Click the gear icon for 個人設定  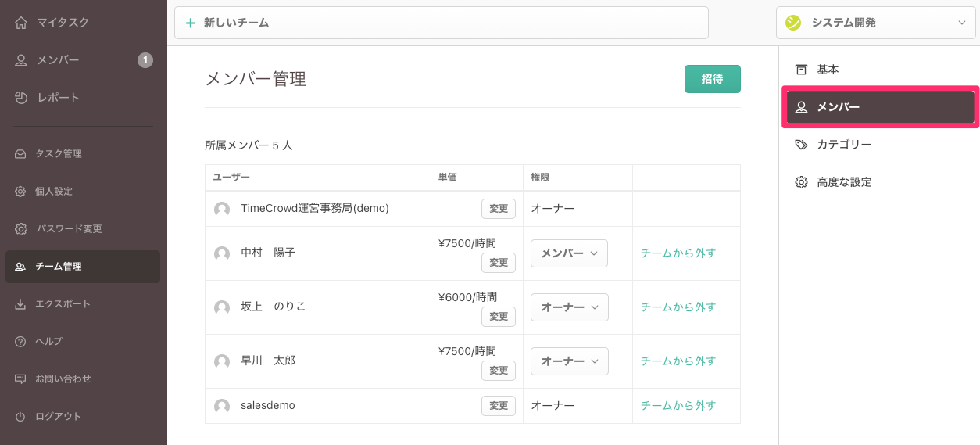point(21,192)
